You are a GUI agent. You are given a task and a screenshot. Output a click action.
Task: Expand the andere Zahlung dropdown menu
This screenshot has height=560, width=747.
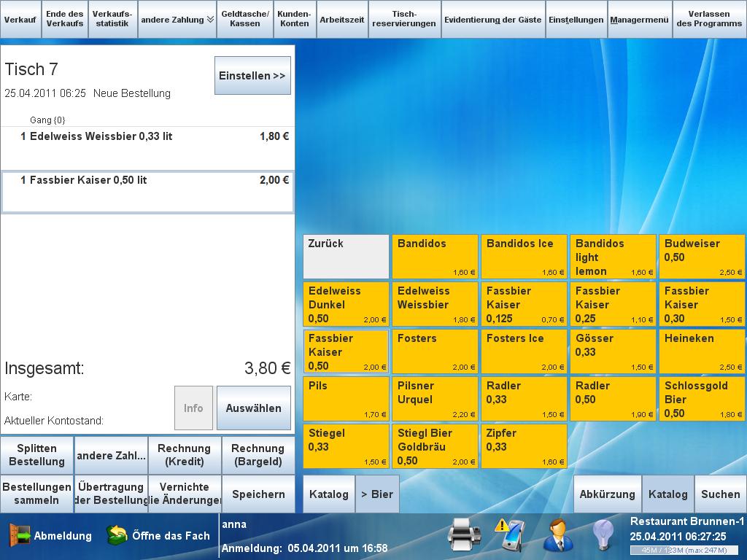[177, 20]
